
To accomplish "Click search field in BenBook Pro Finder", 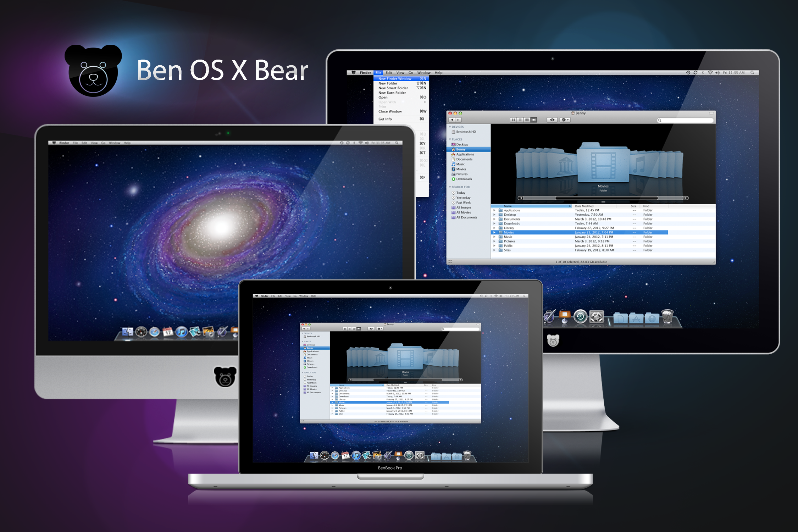I will 460,329.
